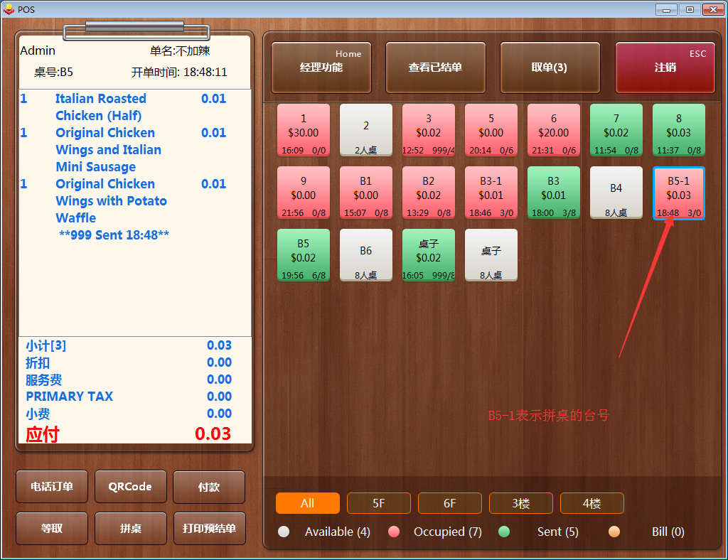The height and width of the screenshot is (560, 728).
Task: Select Italian Roasted Chicken (Half) order line
Action: (134, 107)
